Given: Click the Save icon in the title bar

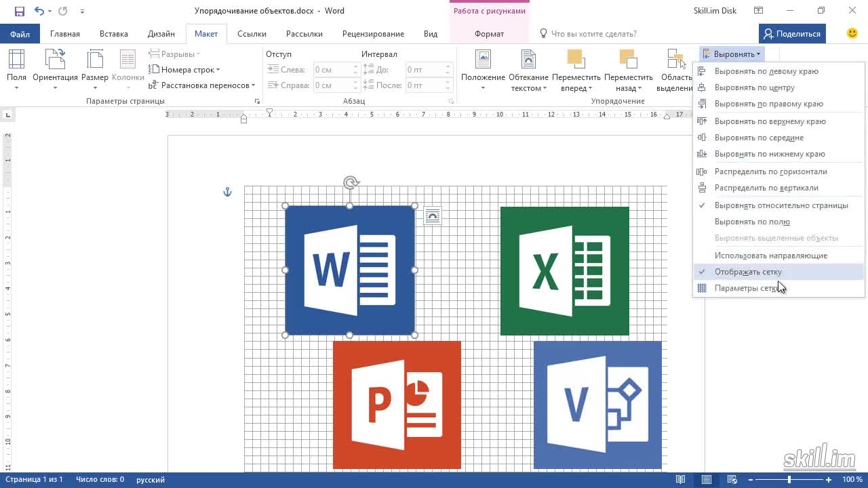Looking at the screenshot, I should (x=19, y=11).
